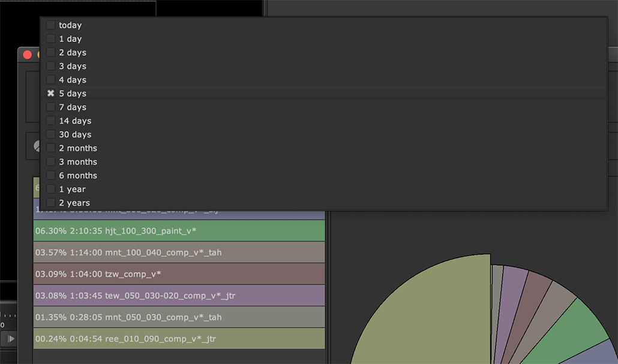Select the hjt_100_300_paint_v* row

[x=179, y=231]
